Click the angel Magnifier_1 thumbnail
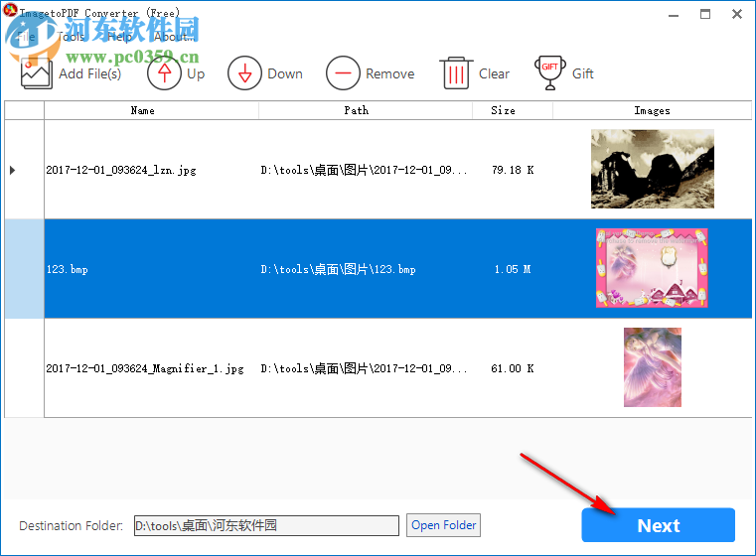Image resolution: width=756 pixels, height=556 pixels. point(653,367)
